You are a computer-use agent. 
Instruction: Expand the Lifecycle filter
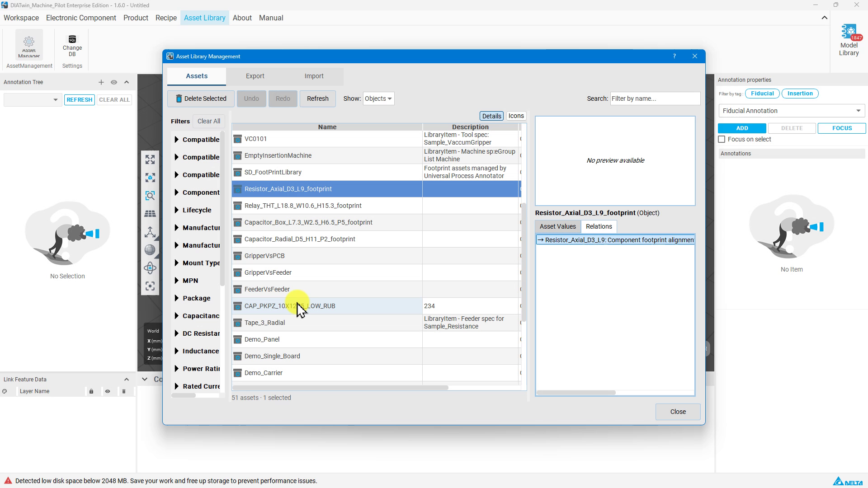(x=176, y=210)
